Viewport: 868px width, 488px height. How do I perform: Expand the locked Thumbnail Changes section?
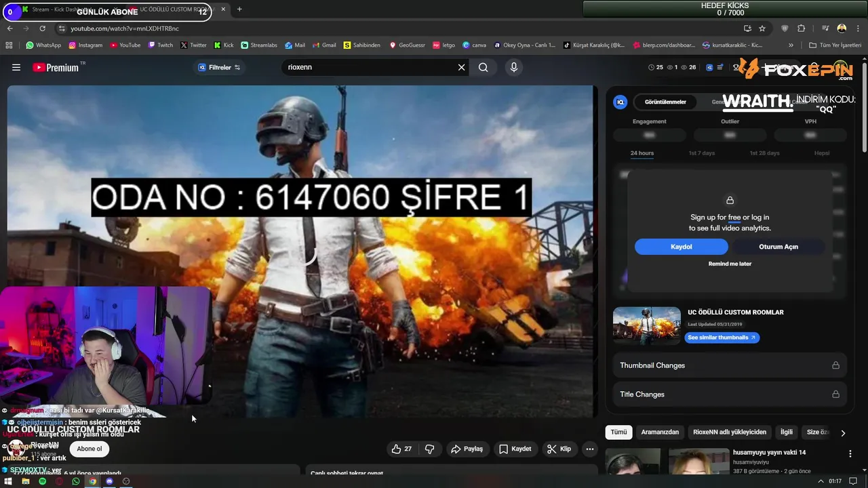[730, 365]
